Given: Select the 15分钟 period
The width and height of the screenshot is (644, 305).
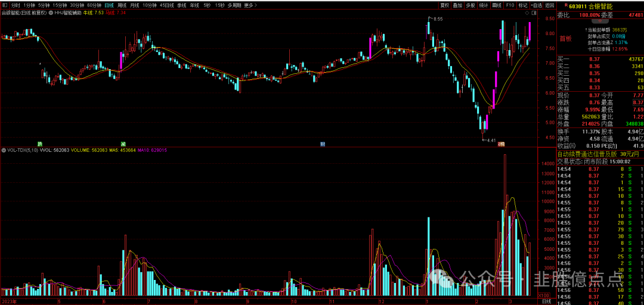Looking at the screenshot, I should click(60, 6).
